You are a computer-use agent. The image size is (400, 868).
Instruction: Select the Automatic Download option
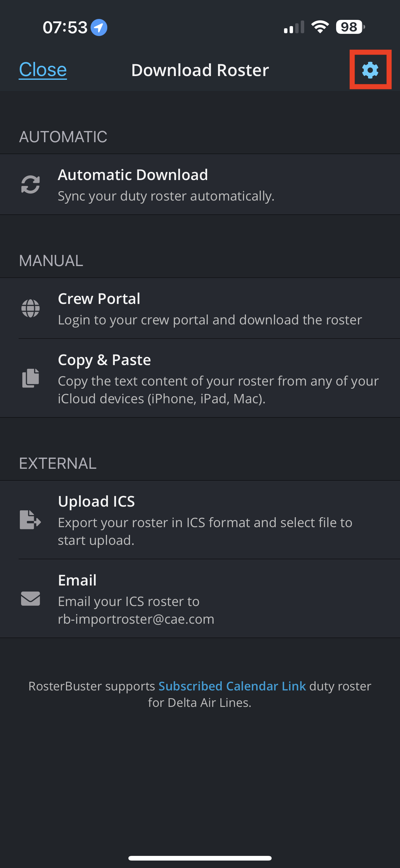tap(133, 175)
